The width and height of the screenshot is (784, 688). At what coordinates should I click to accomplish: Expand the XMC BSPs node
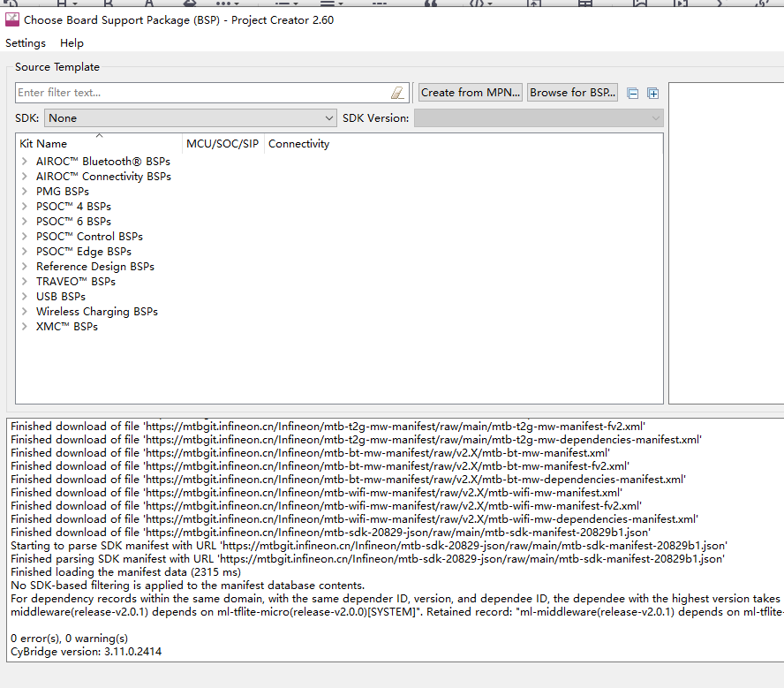(25, 327)
